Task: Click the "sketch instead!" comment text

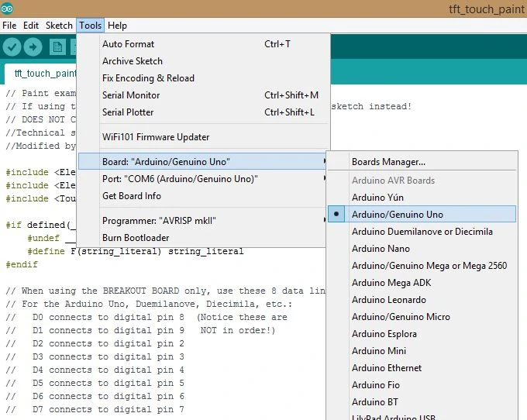Action: 371,106
